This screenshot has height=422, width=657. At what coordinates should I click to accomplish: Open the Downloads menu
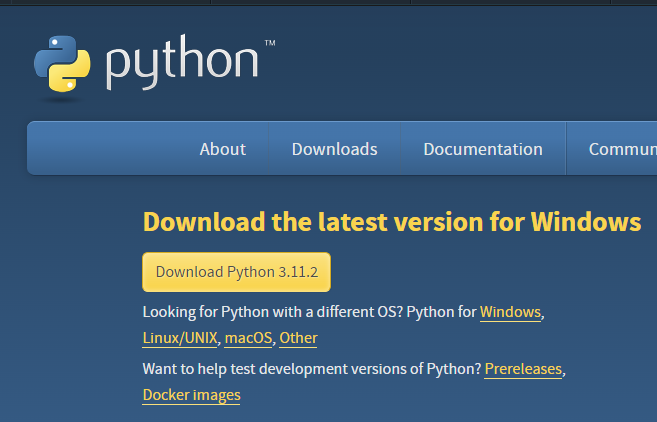pos(334,149)
